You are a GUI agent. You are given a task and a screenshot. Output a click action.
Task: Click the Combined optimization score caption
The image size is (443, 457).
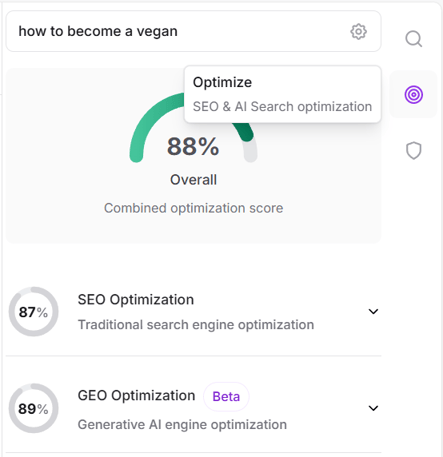coord(193,208)
